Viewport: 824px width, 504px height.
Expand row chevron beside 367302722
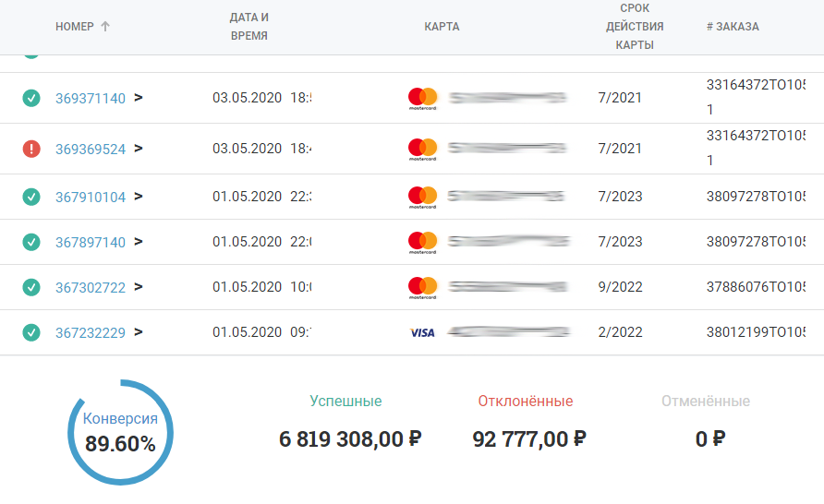(x=139, y=287)
